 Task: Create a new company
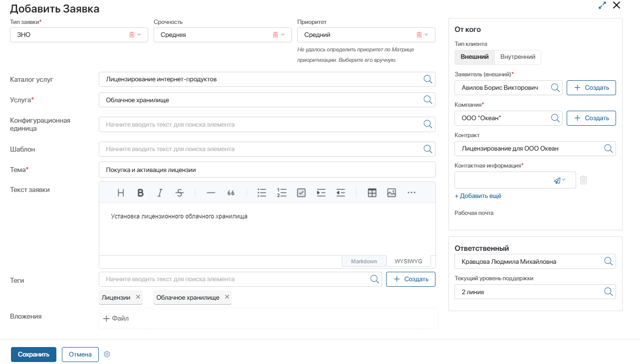click(591, 118)
